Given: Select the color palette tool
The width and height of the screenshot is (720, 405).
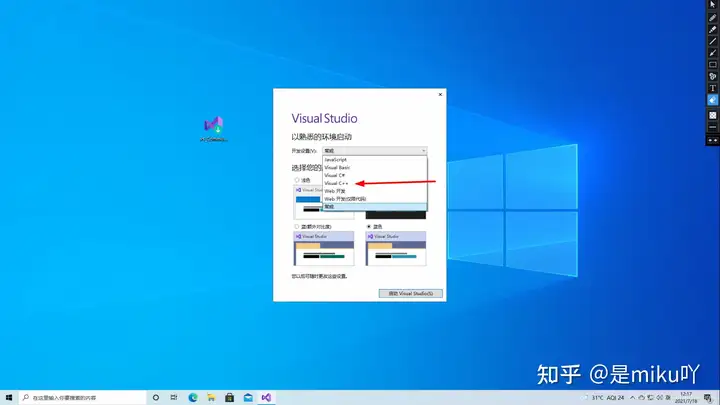Looking at the screenshot, I should (x=712, y=77).
